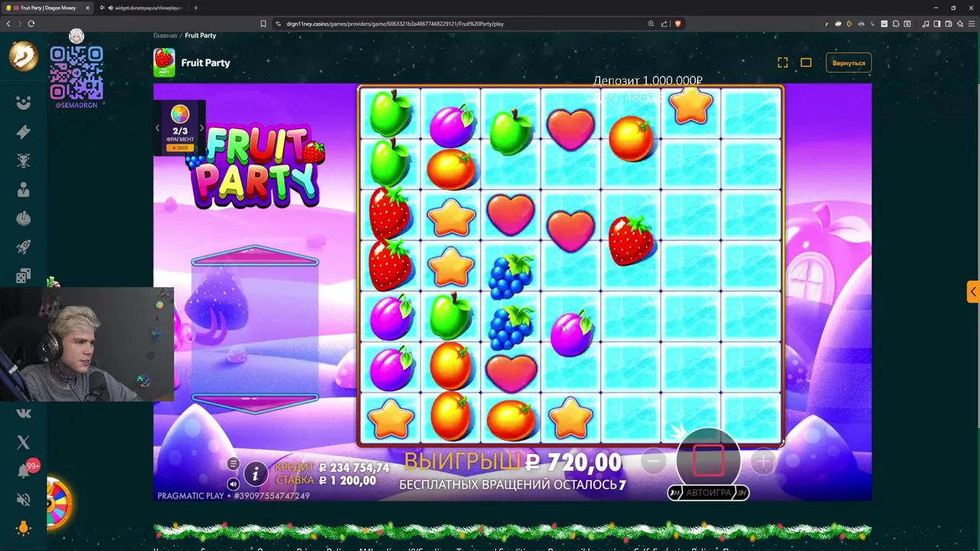Click the paw face icon in the sidebar
The height and width of the screenshot is (551, 980).
[24, 103]
